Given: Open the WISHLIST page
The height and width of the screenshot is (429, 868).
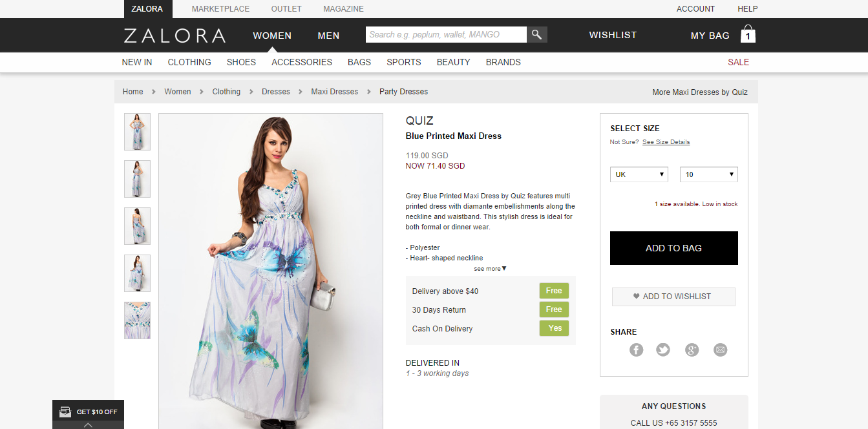Looking at the screenshot, I should [613, 35].
